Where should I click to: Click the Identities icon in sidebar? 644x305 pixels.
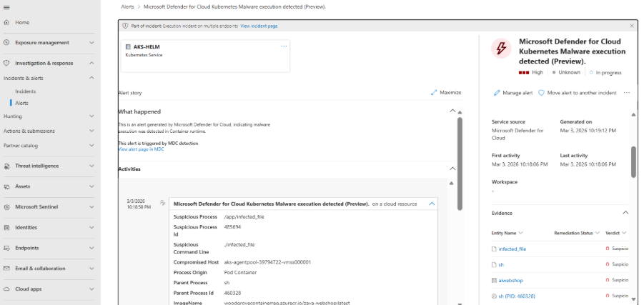tap(6, 227)
